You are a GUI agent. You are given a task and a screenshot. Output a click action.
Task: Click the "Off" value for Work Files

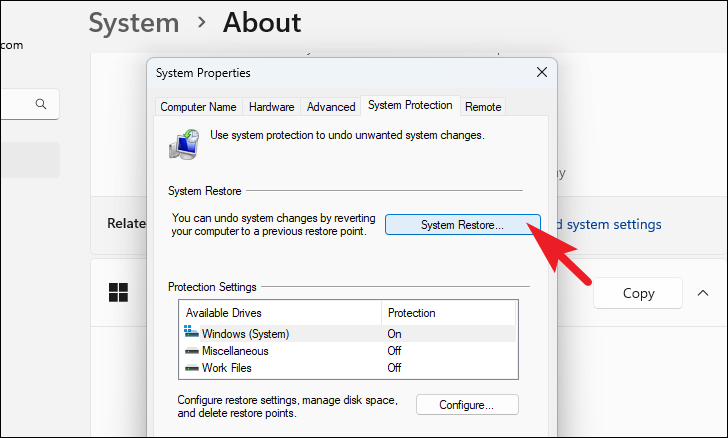point(394,368)
